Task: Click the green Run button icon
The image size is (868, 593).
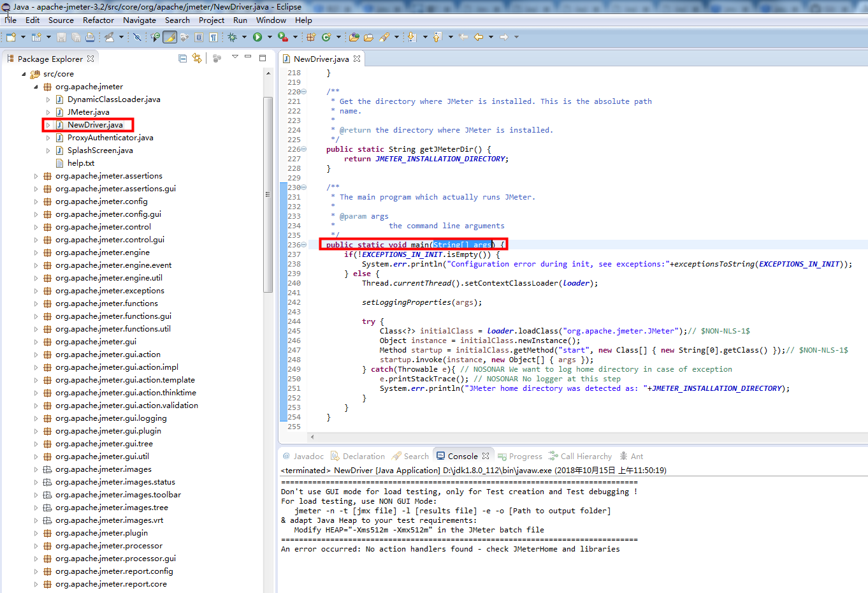Action: tap(257, 37)
